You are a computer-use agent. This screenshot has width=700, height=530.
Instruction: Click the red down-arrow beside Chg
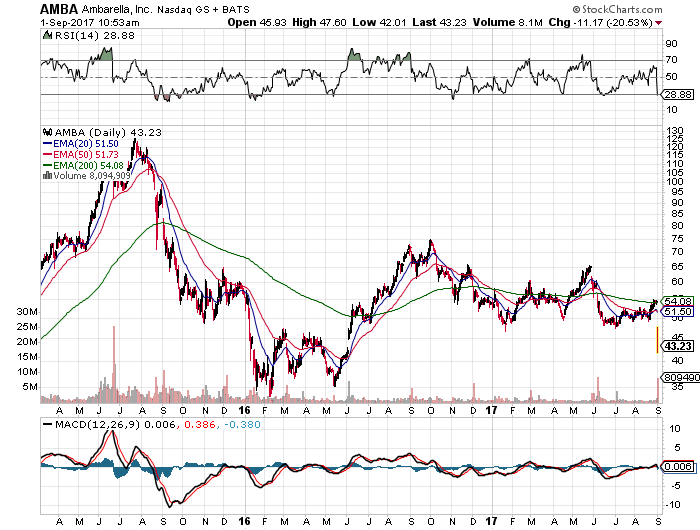pos(658,23)
